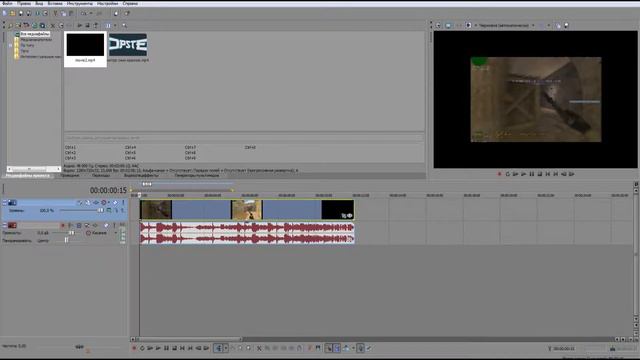Click preview on external monitor icon
The height and width of the screenshot is (360, 640).
(x=448, y=25)
